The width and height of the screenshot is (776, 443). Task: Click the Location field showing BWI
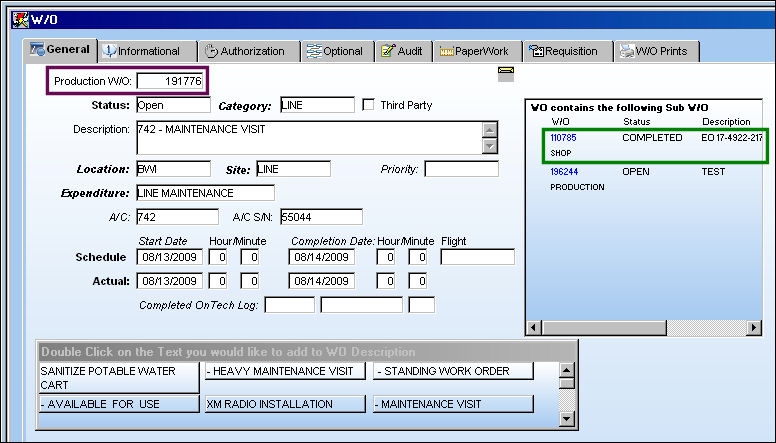click(173, 169)
